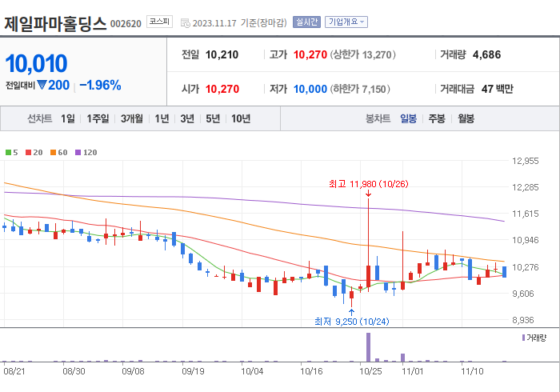Click the -1.96% change value
The image size is (560, 392).
(x=100, y=86)
